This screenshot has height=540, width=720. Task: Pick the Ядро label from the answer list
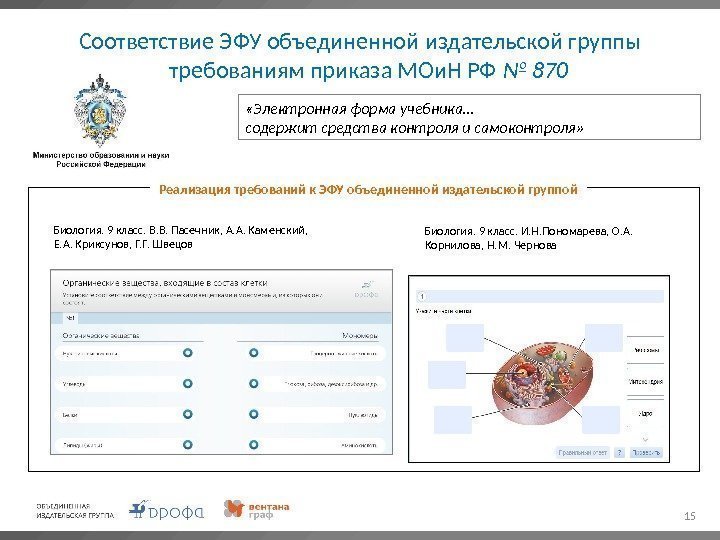(x=645, y=414)
